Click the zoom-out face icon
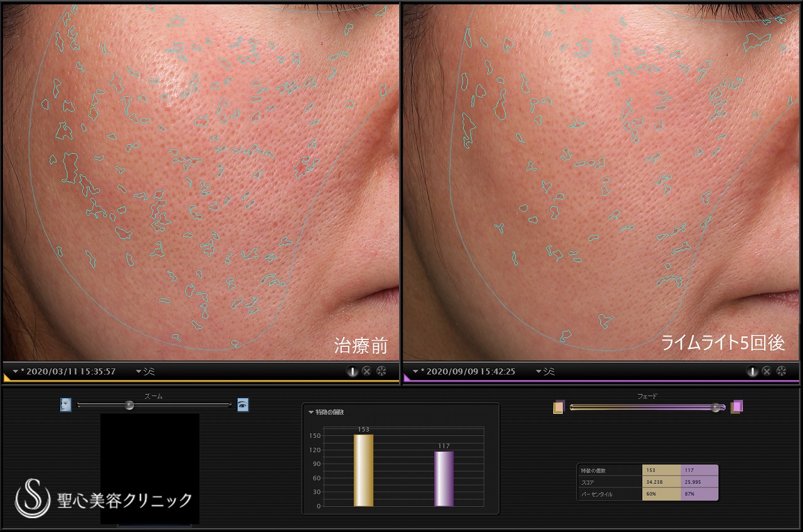The height and width of the screenshot is (532, 803). pyautogui.click(x=66, y=405)
